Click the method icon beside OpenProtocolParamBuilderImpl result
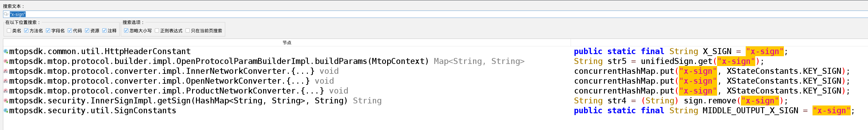Screen dimensions: 868x130 pyautogui.click(x=6, y=61)
